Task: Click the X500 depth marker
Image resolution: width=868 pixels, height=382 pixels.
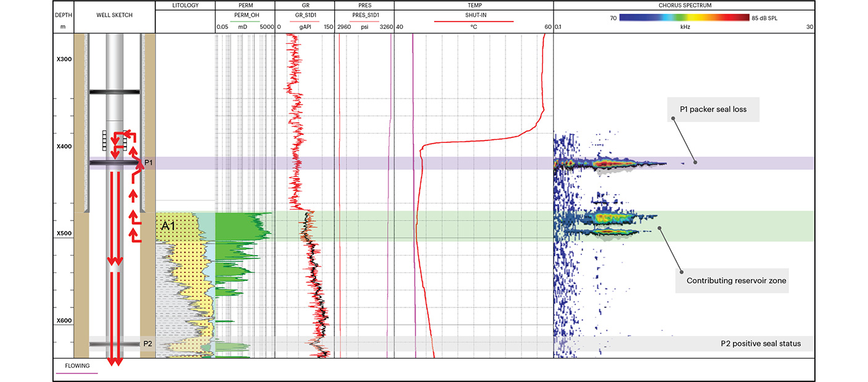Action: [x=64, y=234]
